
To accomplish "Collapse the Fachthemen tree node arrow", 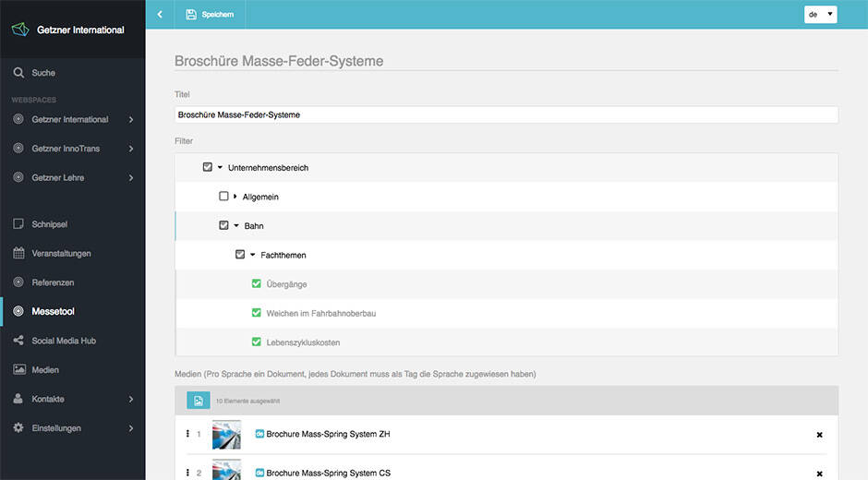I will click(x=252, y=255).
